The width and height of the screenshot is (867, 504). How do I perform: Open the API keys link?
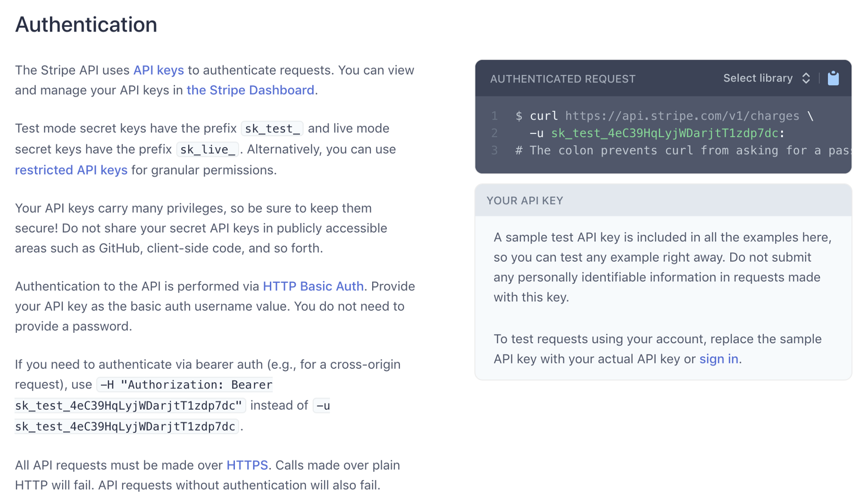point(158,70)
